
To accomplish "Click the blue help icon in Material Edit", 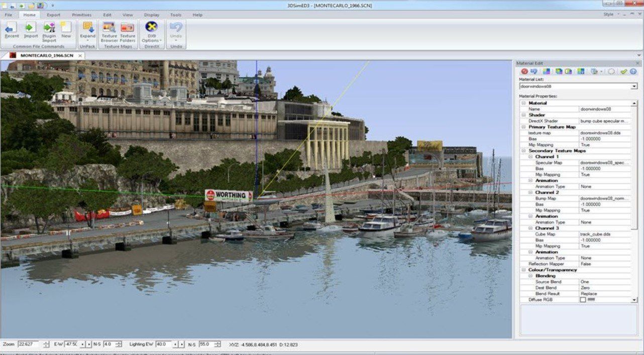I will coord(633,71).
